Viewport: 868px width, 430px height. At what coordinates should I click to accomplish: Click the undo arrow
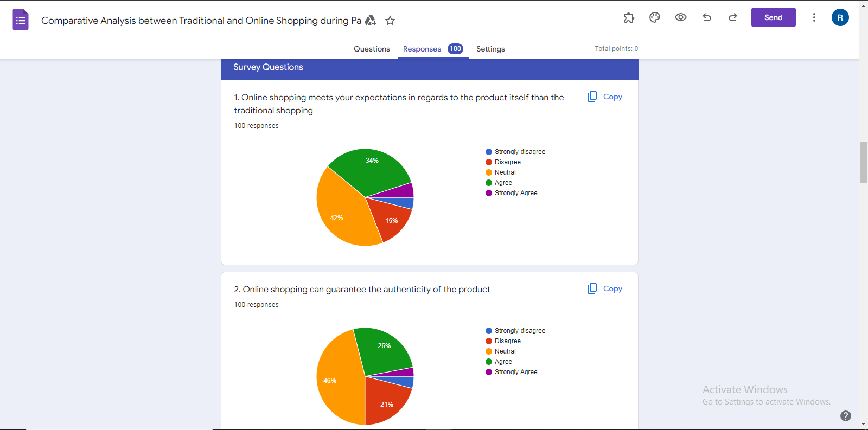tap(707, 17)
